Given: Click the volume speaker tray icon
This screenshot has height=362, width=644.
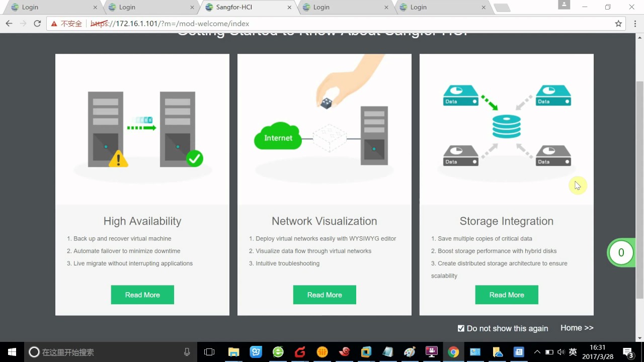Looking at the screenshot, I should click(x=561, y=352).
